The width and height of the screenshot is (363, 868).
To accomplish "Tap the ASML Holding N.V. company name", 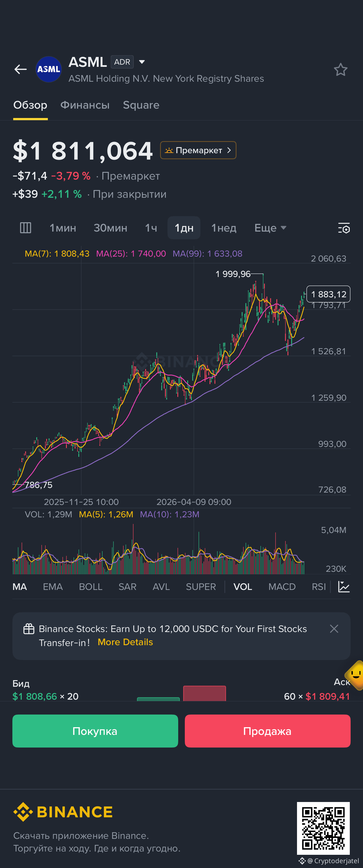I will (166, 78).
